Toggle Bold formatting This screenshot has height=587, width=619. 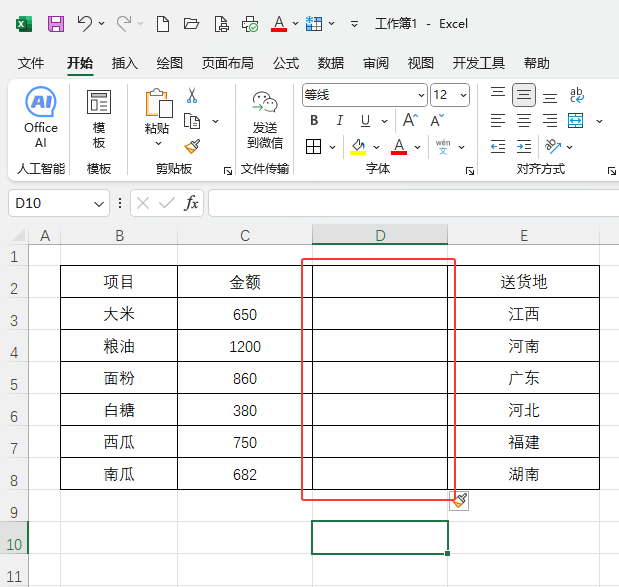click(x=314, y=120)
